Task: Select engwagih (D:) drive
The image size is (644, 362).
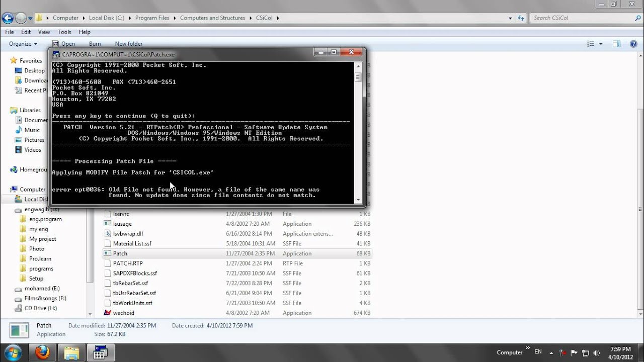Action: coord(41,209)
